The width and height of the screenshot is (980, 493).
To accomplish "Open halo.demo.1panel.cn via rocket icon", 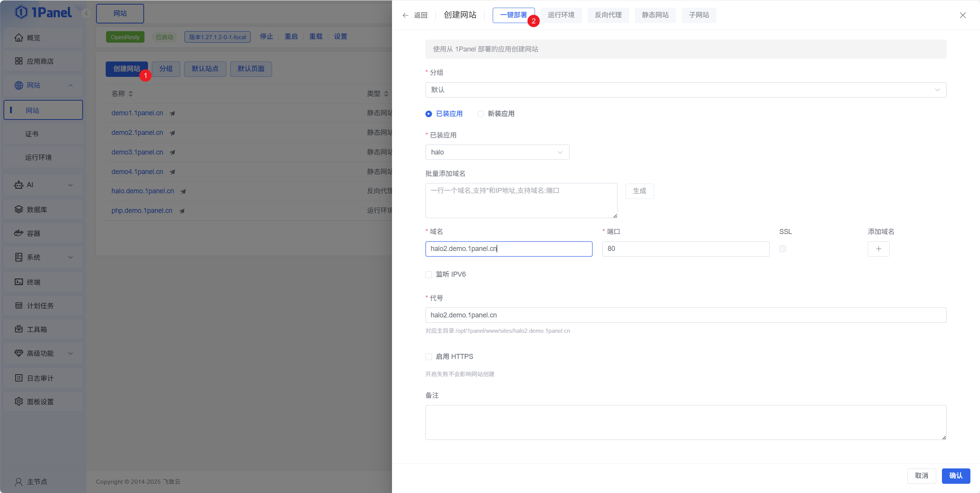I will point(183,191).
